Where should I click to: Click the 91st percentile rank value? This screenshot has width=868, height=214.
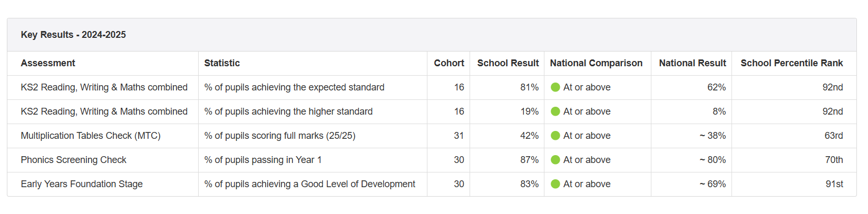coord(834,184)
